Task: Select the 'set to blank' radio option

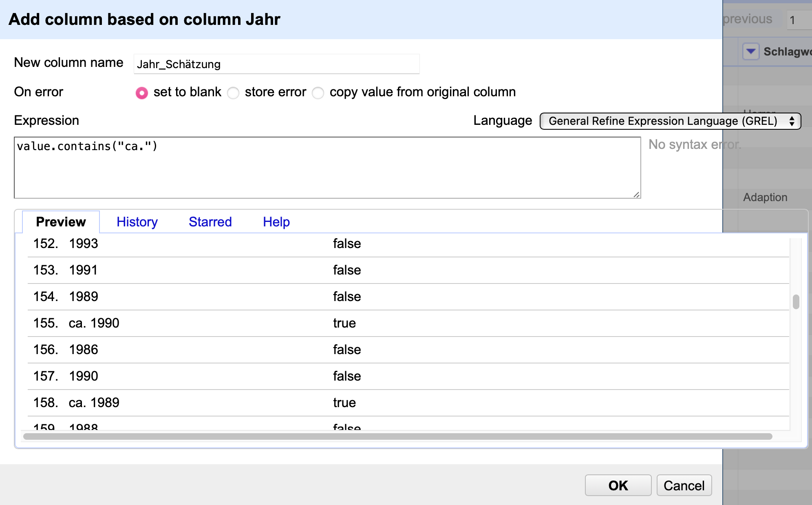Action: pyautogui.click(x=142, y=93)
